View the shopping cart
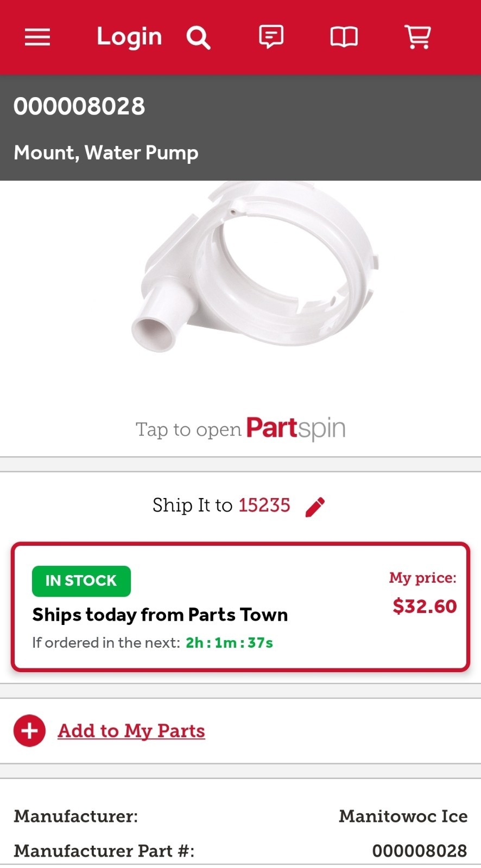 pos(417,37)
